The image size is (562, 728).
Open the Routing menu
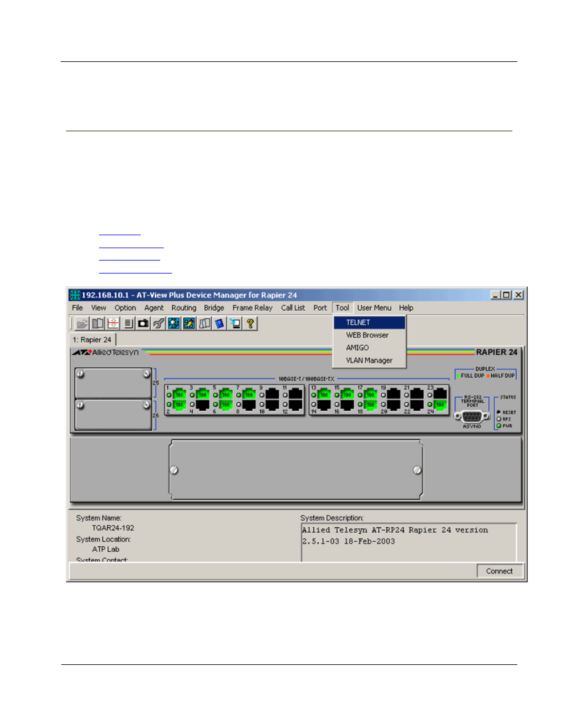[184, 308]
